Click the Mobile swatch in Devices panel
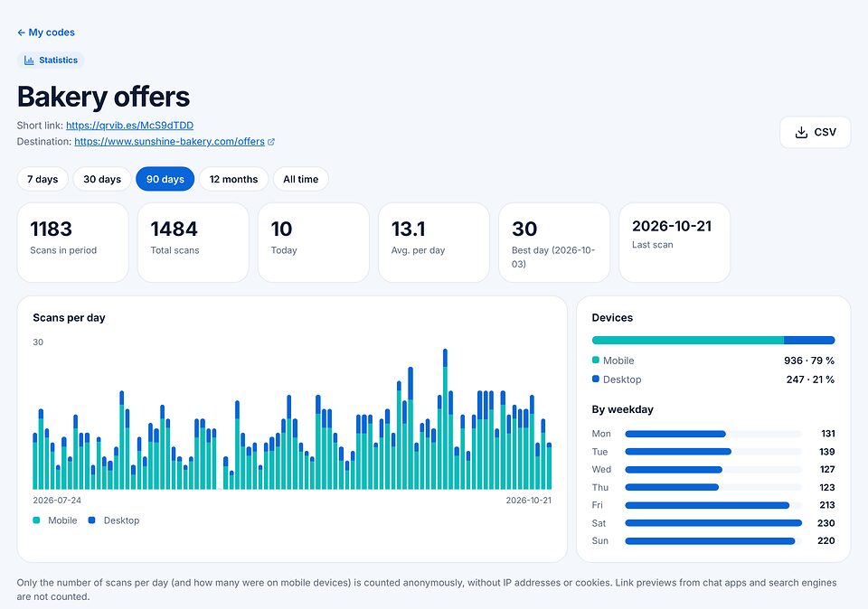Screen dimensions: 868x609 pyautogui.click(x=596, y=361)
